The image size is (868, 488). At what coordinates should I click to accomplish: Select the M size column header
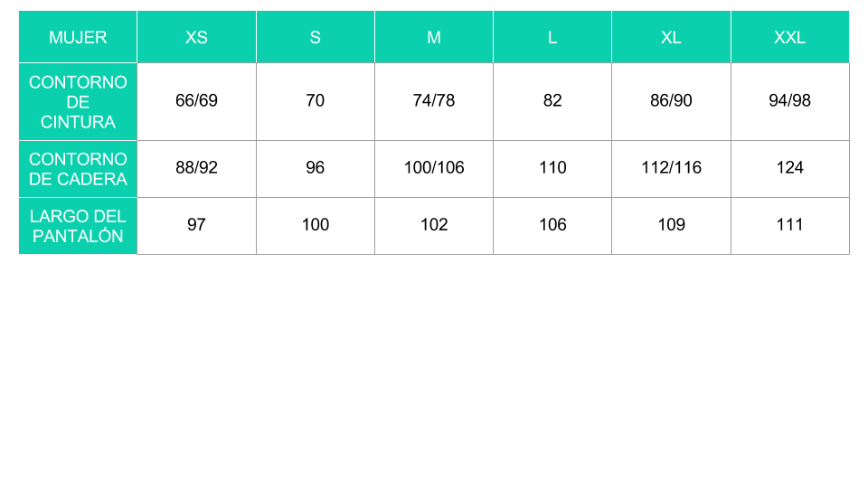(x=434, y=37)
